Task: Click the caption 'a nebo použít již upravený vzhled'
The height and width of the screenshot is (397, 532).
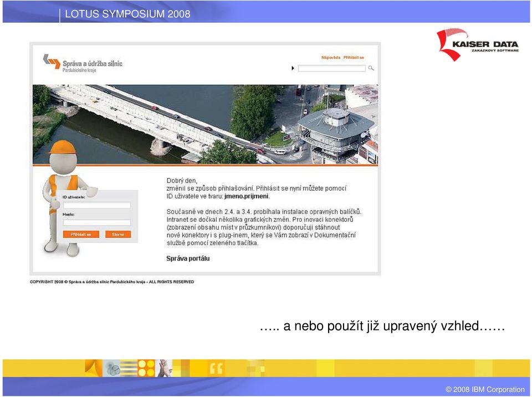Action: click(382, 326)
